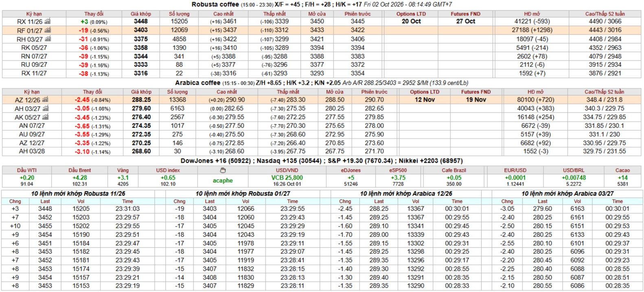Select the "EUR/USD" column header
Image resolution: width=644 pixels, height=292 pixels.
pyautogui.click(x=515, y=170)
